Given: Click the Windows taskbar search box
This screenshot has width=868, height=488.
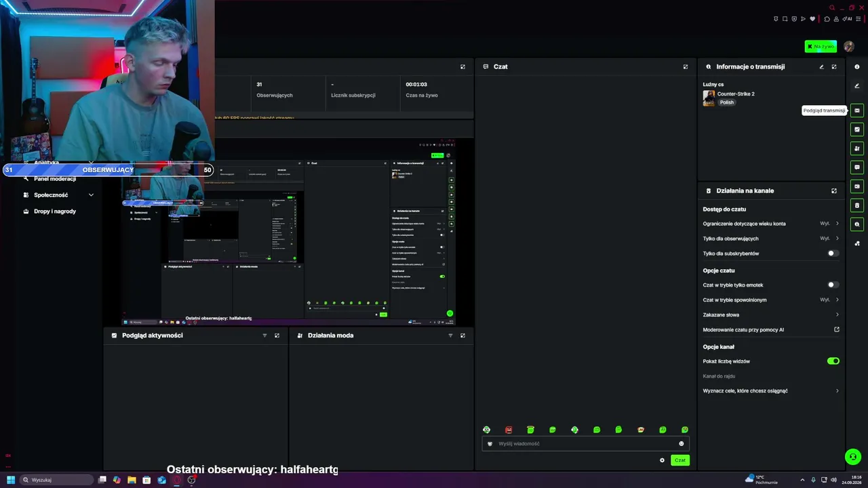Looking at the screenshot, I should coord(57,480).
